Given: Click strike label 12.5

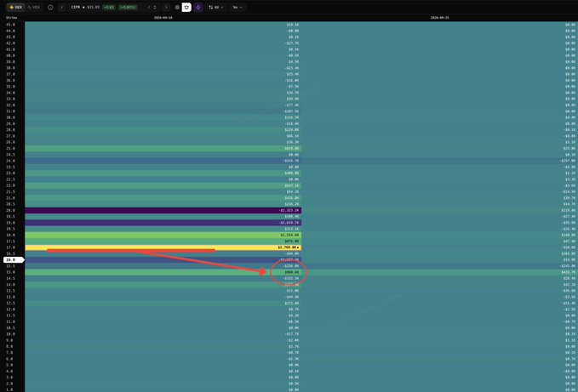Looking at the screenshot, I should (10, 304).
